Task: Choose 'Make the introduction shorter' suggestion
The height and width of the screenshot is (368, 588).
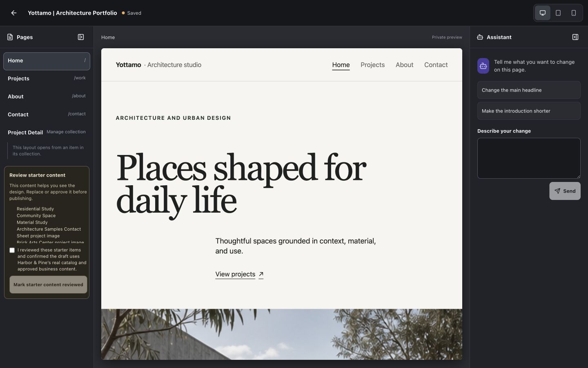Action: click(x=529, y=111)
